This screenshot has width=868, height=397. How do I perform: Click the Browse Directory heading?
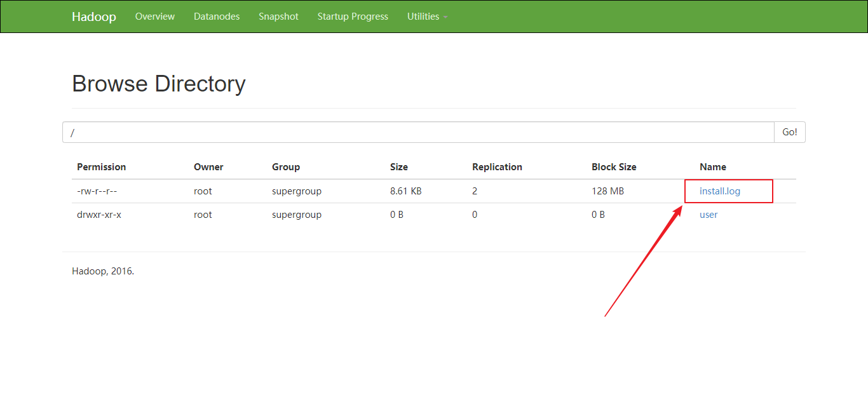159,84
